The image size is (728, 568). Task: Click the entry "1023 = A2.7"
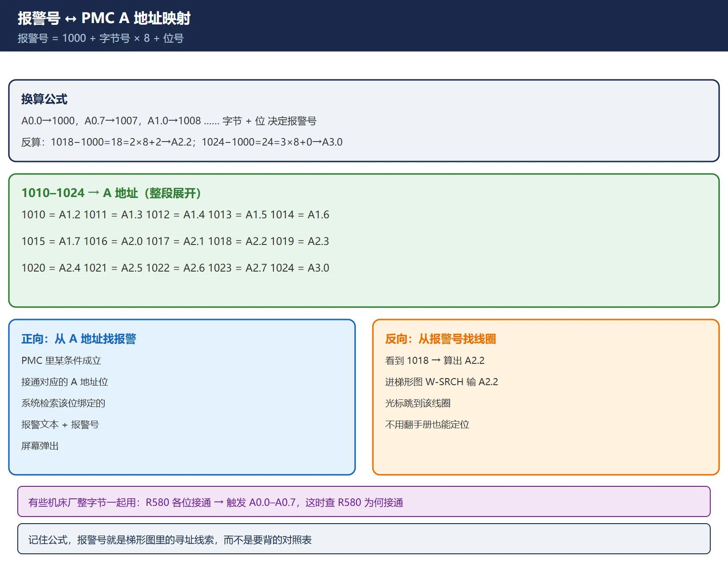tap(237, 268)
